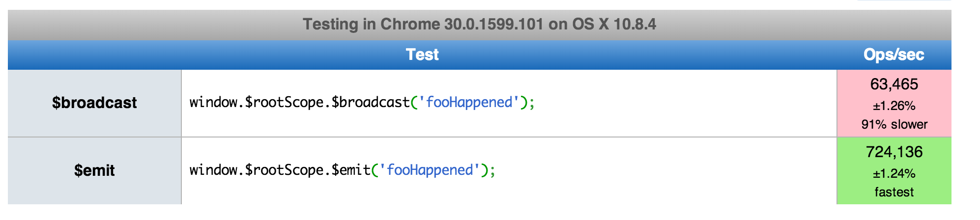
Task: Click the ±1.26% margin text
Action: tap(894, 106)
